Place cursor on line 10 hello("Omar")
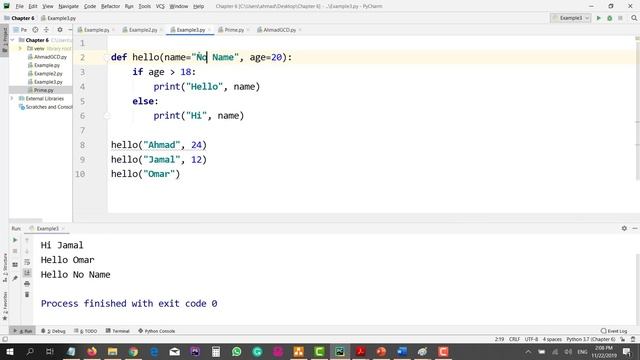The height and width of the screenshot is (360, 640). tap(145, 174)
